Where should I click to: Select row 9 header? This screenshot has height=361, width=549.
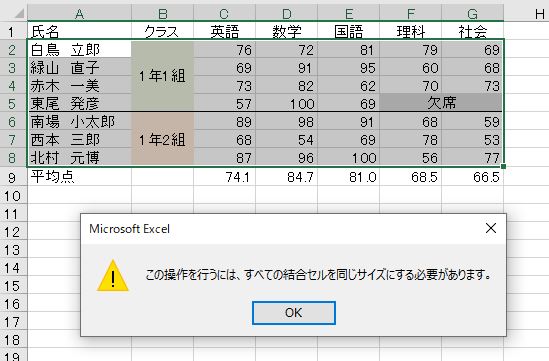pyautogui.click(x=13, y=177)
